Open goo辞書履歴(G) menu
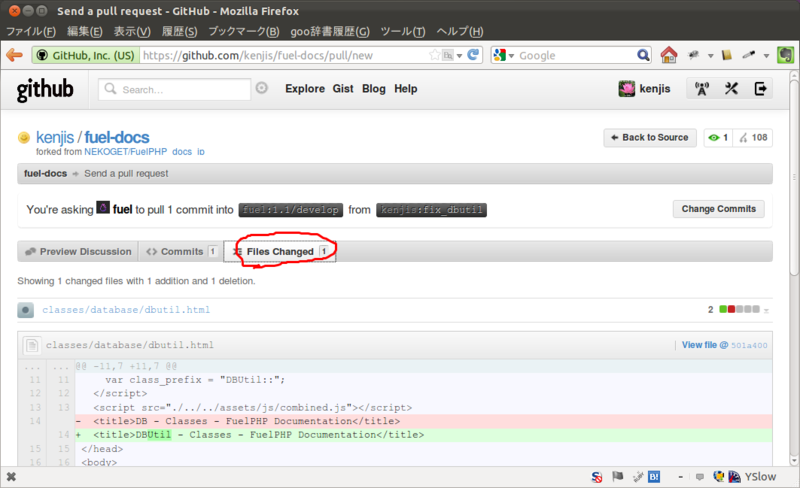800x488 pixels. point(330,32)
